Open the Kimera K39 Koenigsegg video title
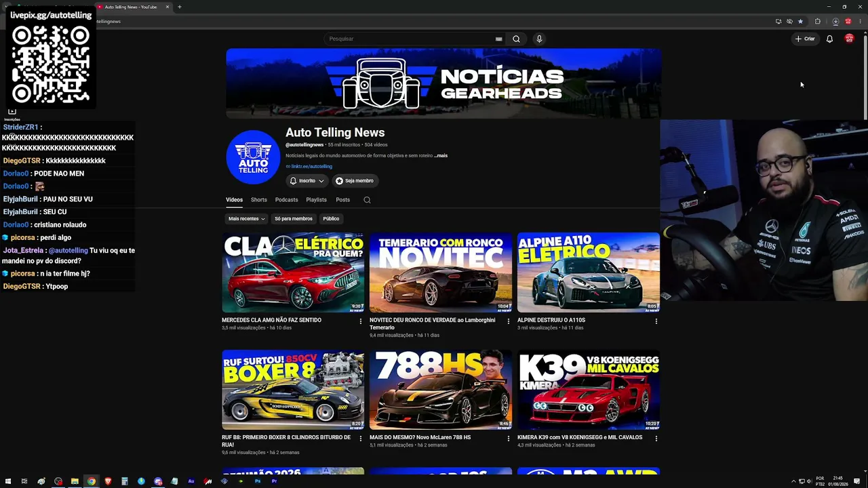This screenshot has width=868, height=488. 580,437
